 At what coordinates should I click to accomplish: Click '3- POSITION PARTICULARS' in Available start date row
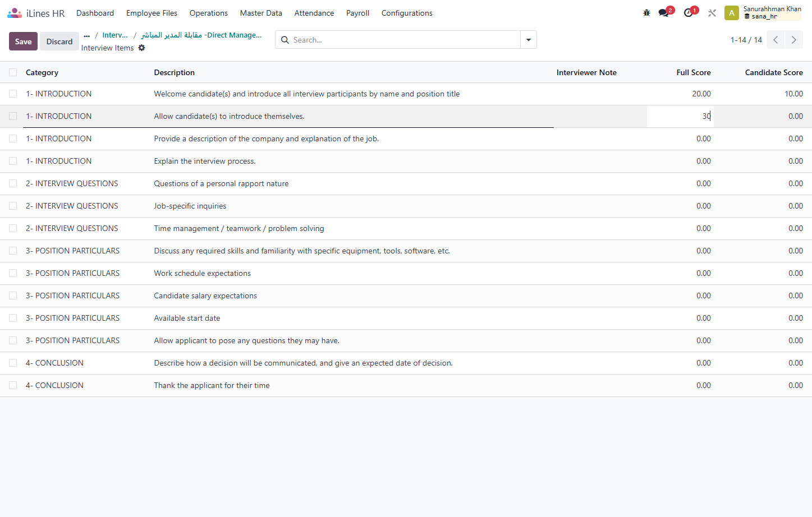[x=72, y=318]
